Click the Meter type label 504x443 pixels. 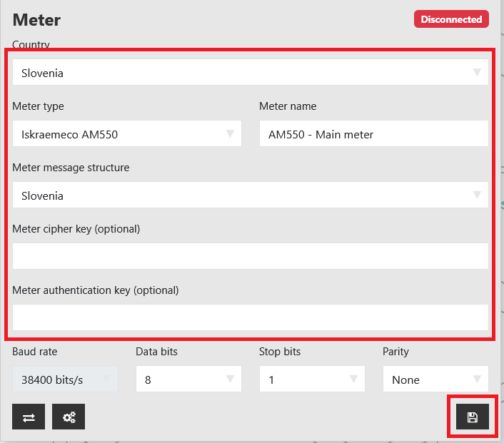click(38, 106)
